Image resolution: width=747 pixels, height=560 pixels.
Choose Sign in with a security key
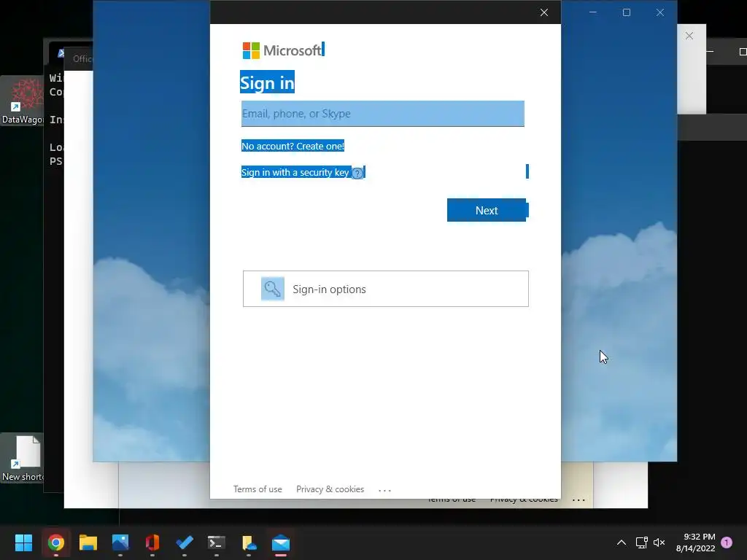pyautogui.click(x=295, y=172)
